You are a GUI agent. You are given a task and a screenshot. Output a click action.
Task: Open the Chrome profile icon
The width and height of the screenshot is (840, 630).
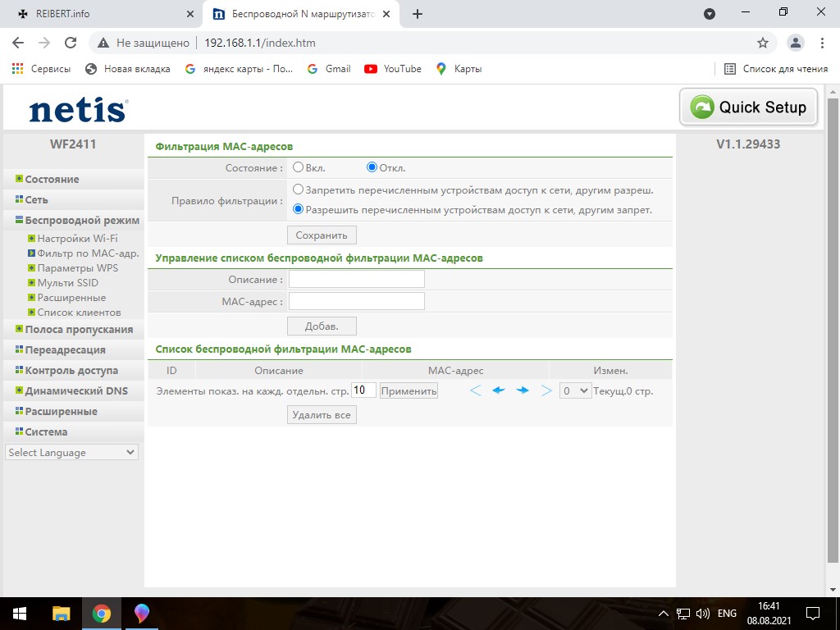(796, 43)
